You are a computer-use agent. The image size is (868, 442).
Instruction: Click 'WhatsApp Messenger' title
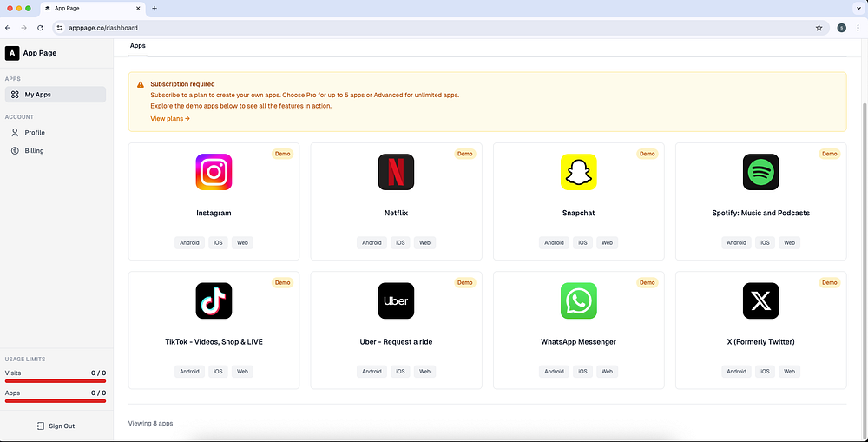point(578,342)
